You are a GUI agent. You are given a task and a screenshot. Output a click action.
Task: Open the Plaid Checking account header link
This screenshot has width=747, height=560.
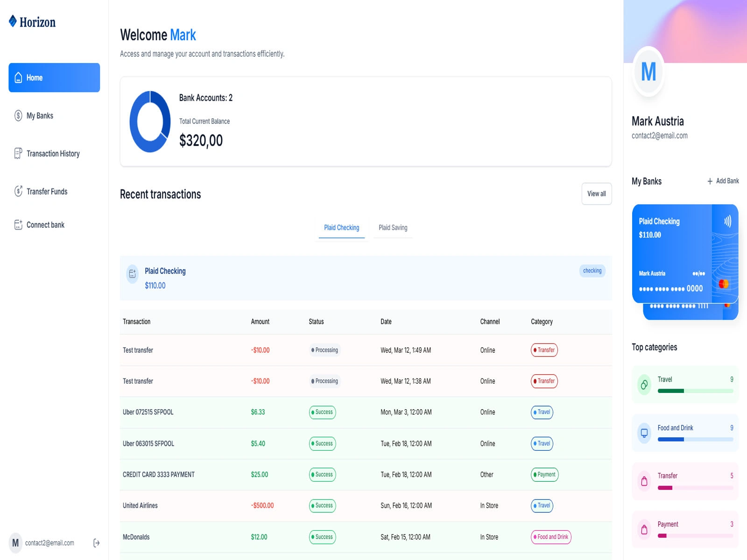[x=165, y=271]
